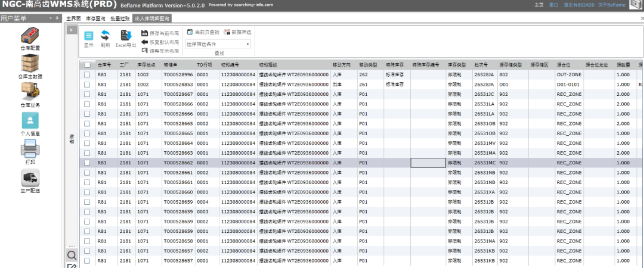Viewport: 644px width, 268px height.
Task: Click source bin cell D01-0101
Action: [x=569, y=85]
